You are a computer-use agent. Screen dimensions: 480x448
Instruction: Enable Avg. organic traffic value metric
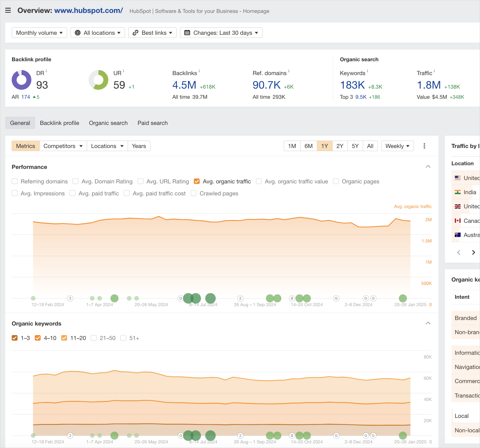[259, 181]
